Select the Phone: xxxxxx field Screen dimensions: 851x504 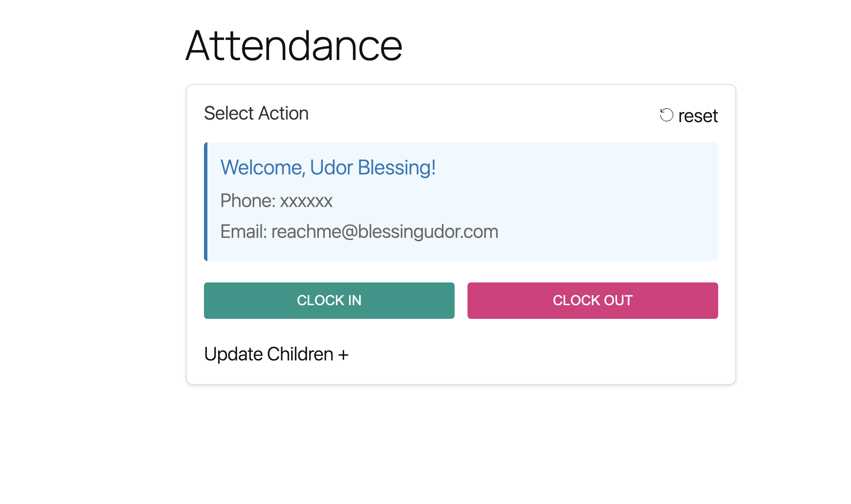pyautogui.click(x=276, y=200)
